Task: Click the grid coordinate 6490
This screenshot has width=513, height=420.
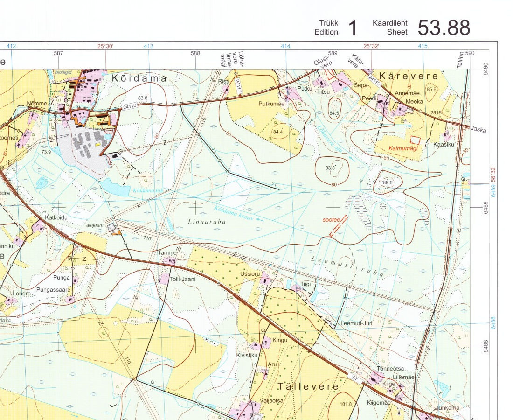Action: click(x=485, y=69)
